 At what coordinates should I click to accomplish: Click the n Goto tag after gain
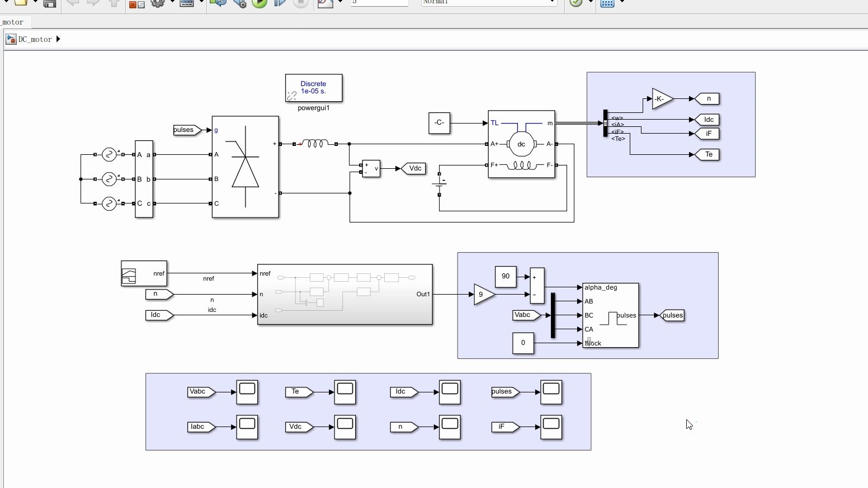707,99
